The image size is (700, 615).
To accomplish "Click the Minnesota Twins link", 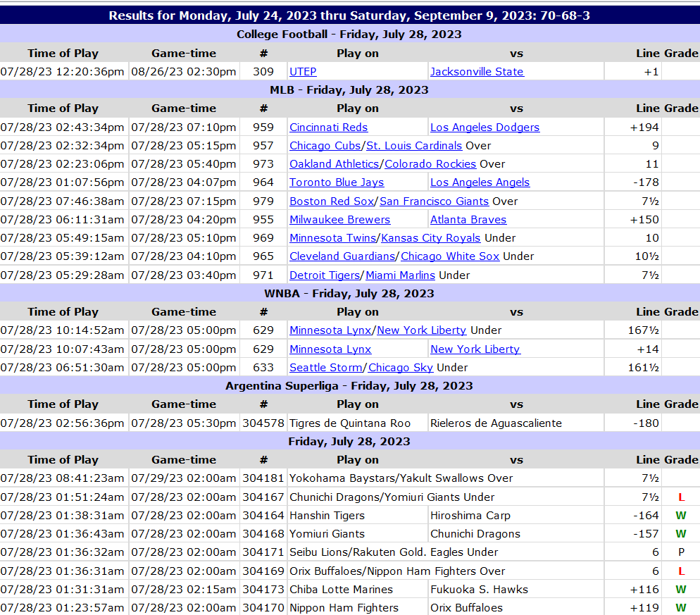I will point(332,238).
